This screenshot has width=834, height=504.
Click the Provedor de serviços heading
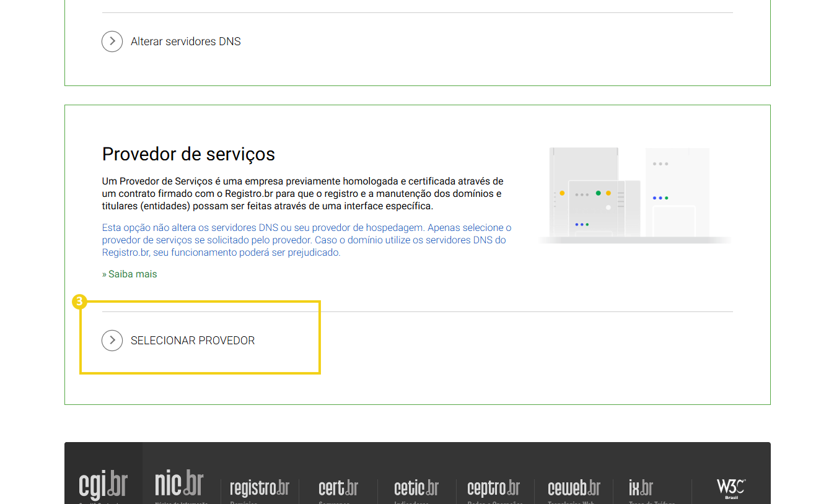click(x=188, y=154)
